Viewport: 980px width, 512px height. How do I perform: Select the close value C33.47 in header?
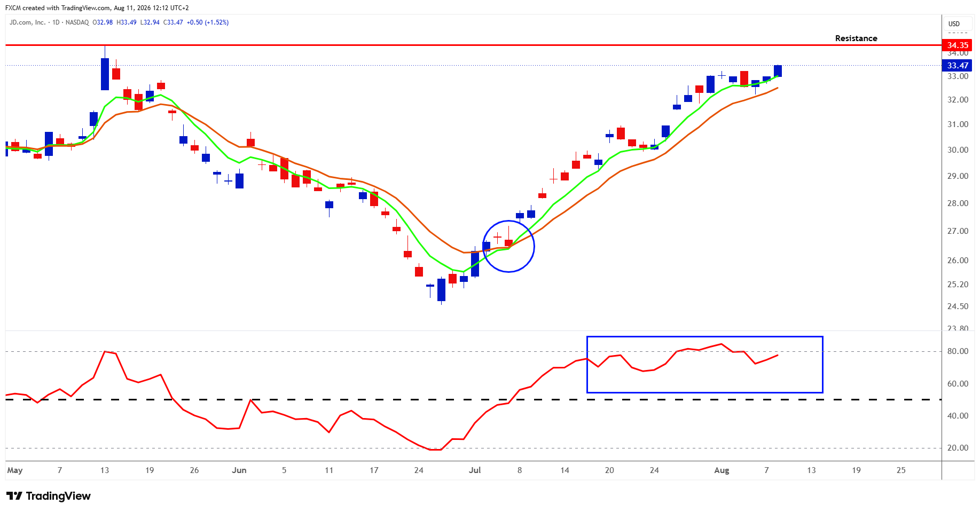tap(173, 22)
